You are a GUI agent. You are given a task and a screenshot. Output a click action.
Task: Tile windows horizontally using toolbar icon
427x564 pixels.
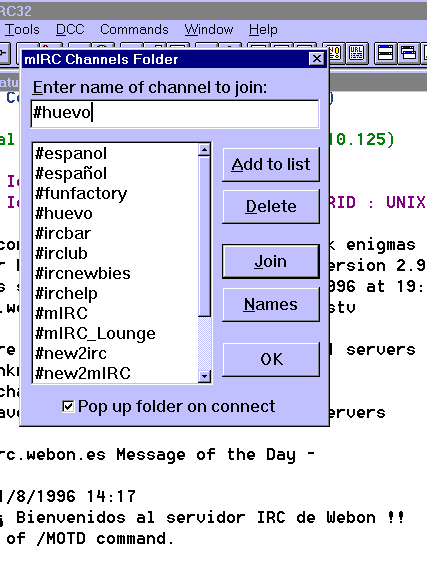(385, 54)
